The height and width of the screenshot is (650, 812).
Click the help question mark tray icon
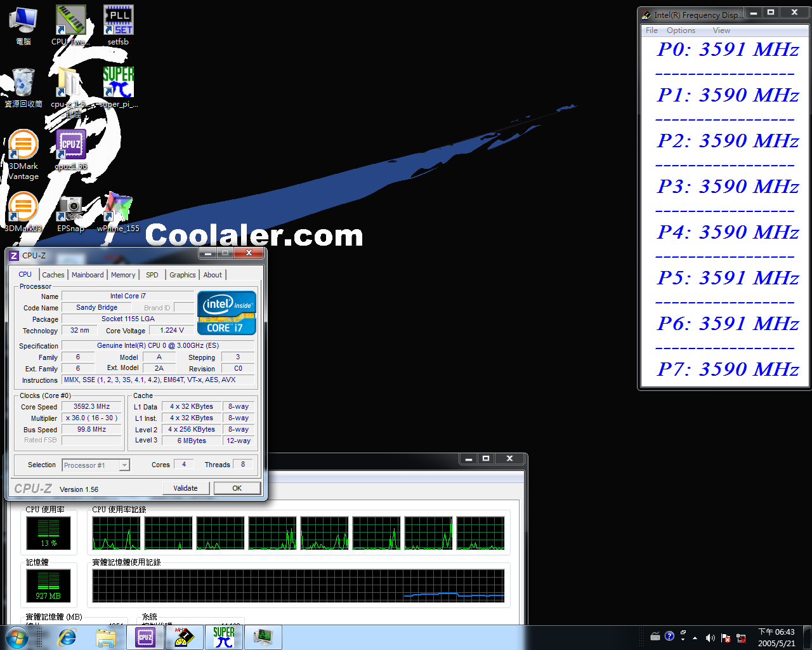click(669, 636)
